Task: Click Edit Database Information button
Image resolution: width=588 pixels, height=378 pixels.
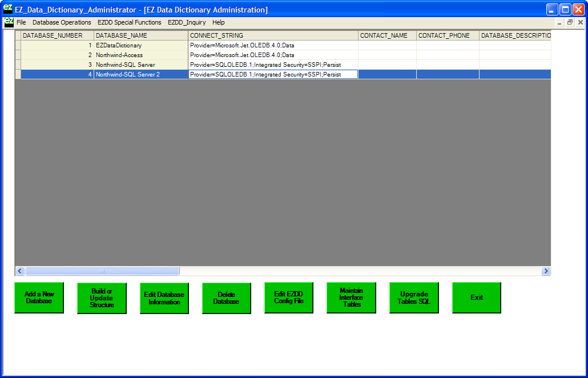Action: pyautogui.click(x=164, y=298)
